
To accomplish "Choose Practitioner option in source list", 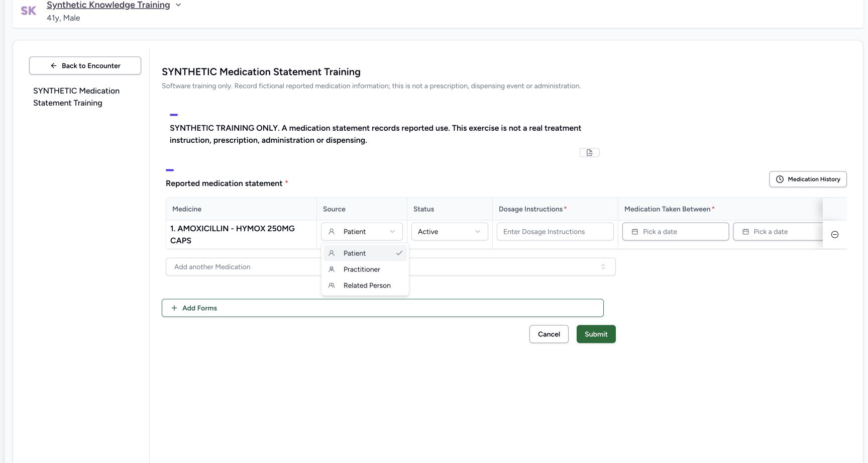I will point(365,269).
